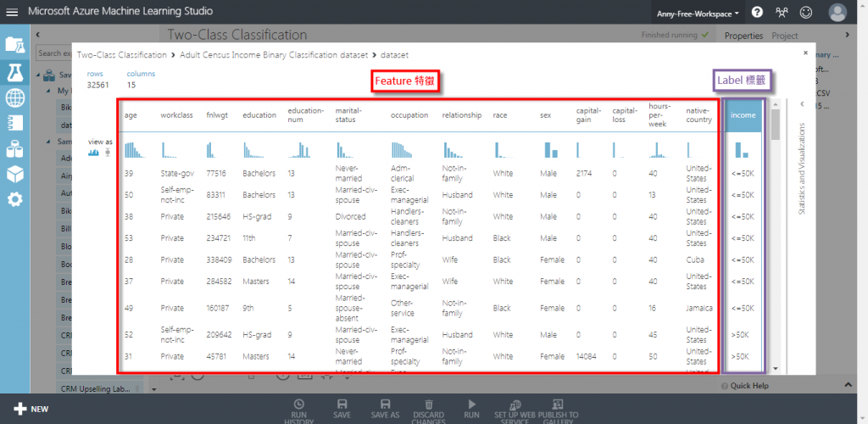
Task: Go to Experiments flask icon in sidebar
Action: point(15,73)
